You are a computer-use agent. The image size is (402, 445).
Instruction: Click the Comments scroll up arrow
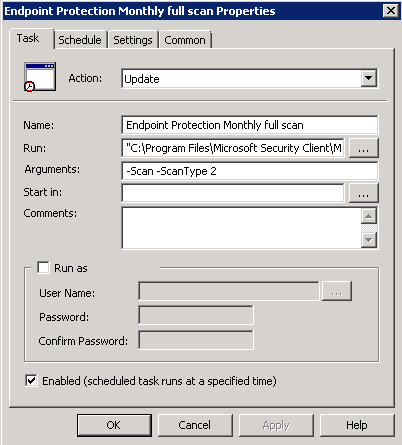(x=369, y=216)
